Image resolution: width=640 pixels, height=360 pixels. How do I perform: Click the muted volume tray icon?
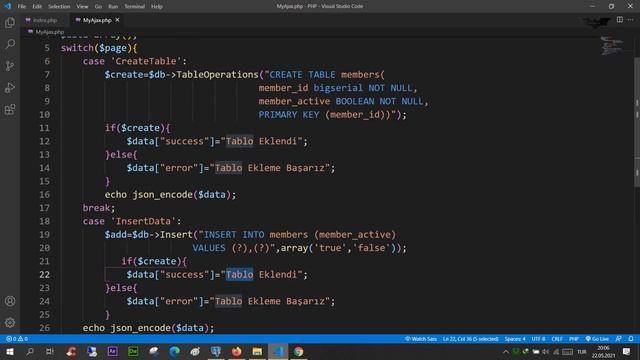pos(546,351)
